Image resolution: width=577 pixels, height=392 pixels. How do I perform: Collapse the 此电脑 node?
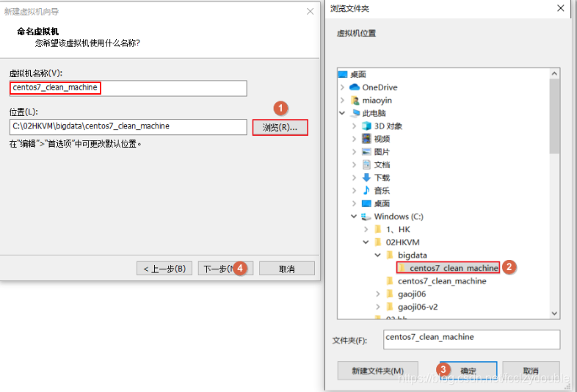[342, 113]
